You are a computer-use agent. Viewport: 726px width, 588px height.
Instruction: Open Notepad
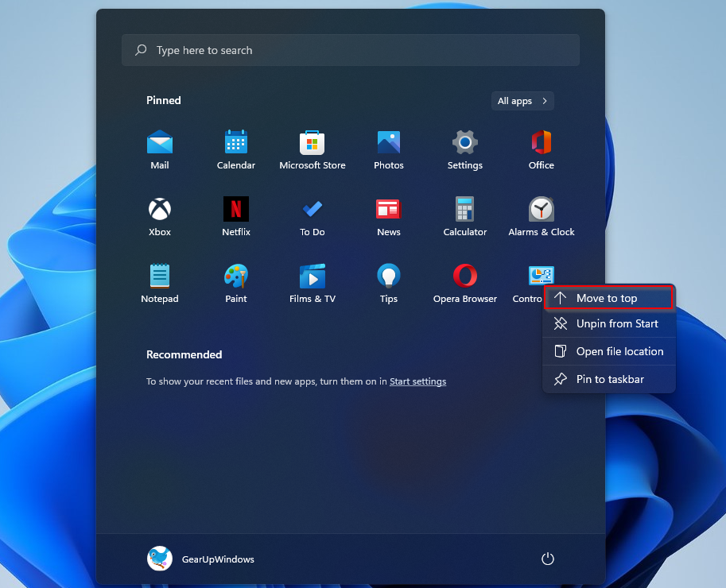coord(159,283)
